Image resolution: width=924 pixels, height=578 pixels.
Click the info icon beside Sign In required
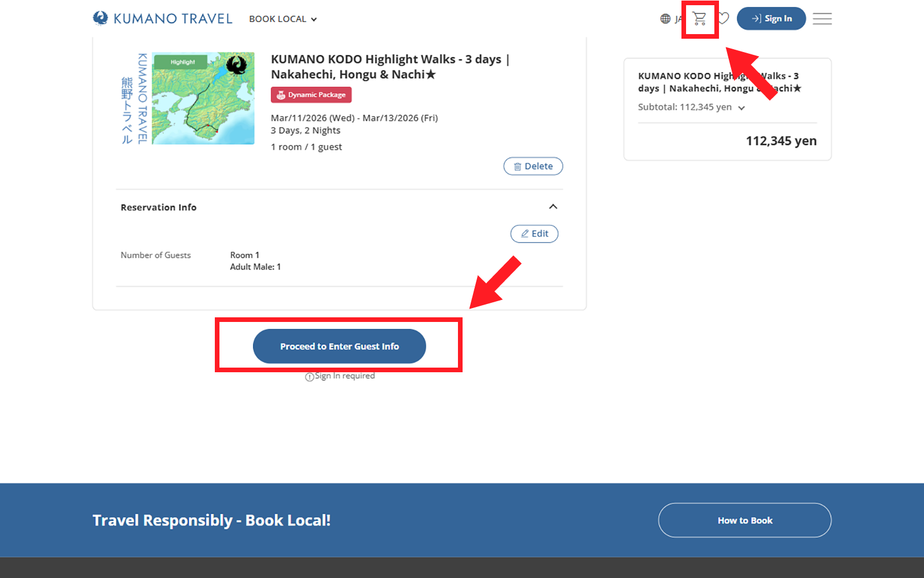[x=310, y=377]
